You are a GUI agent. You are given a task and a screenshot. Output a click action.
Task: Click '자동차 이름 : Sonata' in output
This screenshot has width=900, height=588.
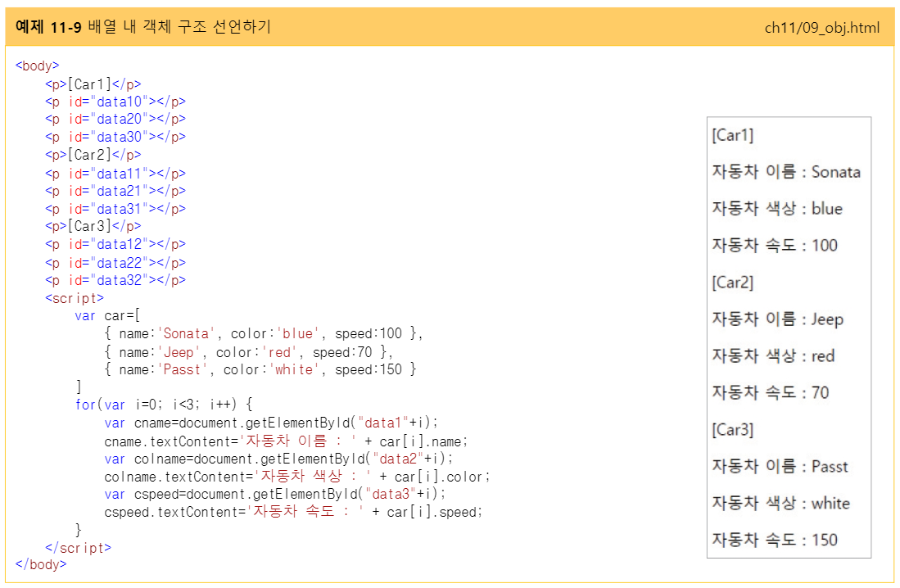point(786,172)
